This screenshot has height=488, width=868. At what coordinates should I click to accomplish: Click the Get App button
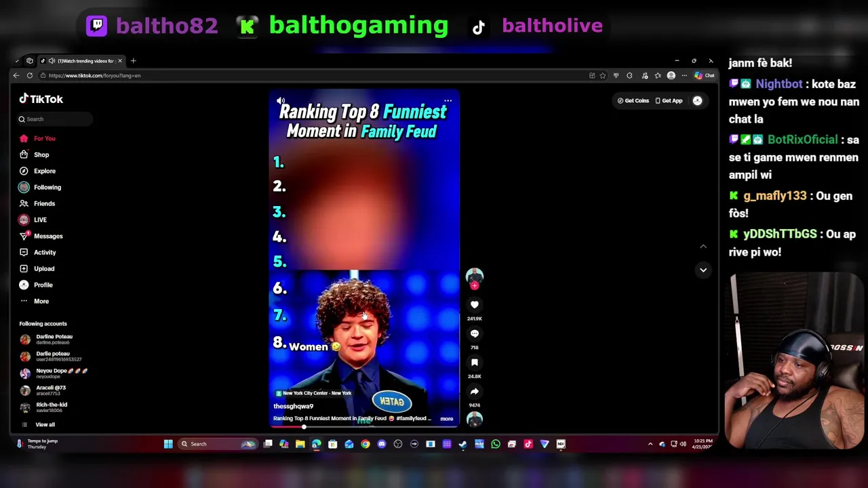coord(669,101)
